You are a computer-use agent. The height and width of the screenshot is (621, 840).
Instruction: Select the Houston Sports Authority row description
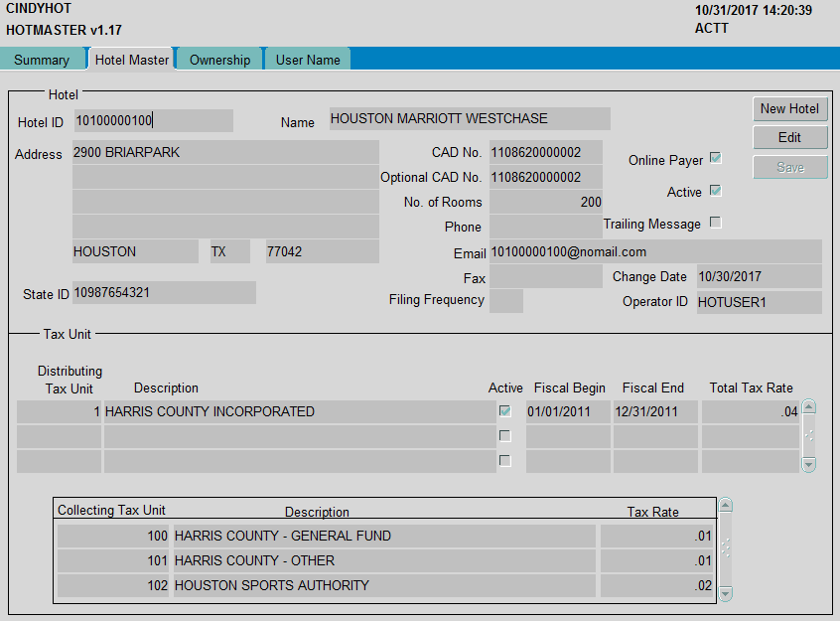pyautogui.click(x=383, y=585)
